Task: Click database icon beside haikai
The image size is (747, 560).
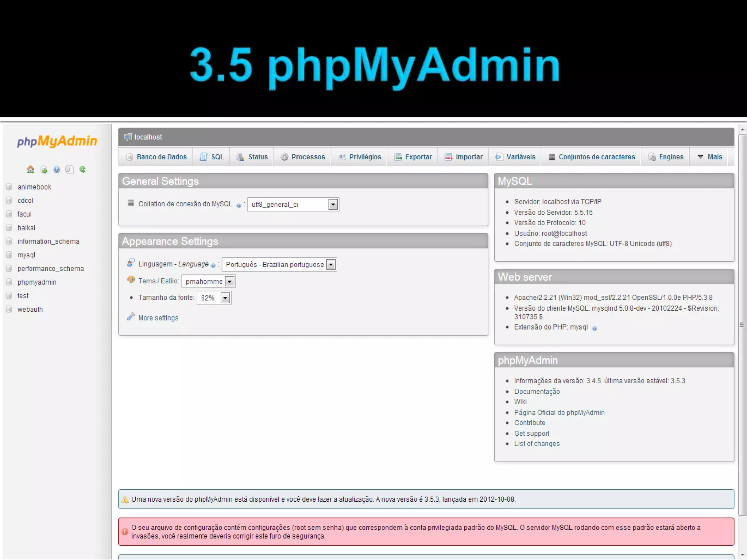Action: [9, 227]
